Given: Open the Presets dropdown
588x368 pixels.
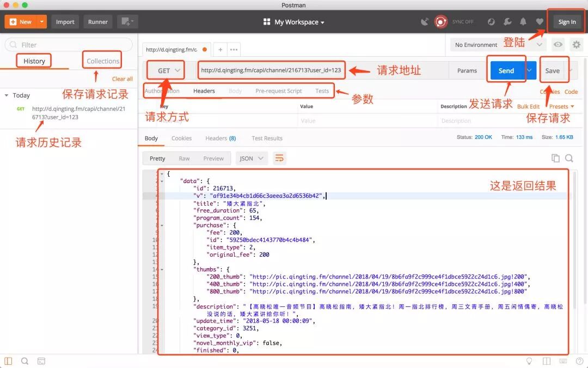Looking at the screenshot, I should tap(561, 107).
